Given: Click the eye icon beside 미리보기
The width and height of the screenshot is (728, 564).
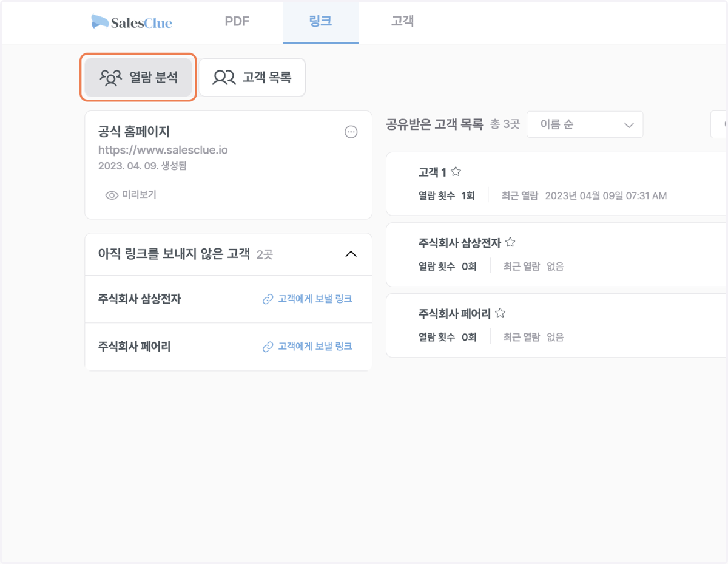Looking at the screenshot, I should point(112,195).
